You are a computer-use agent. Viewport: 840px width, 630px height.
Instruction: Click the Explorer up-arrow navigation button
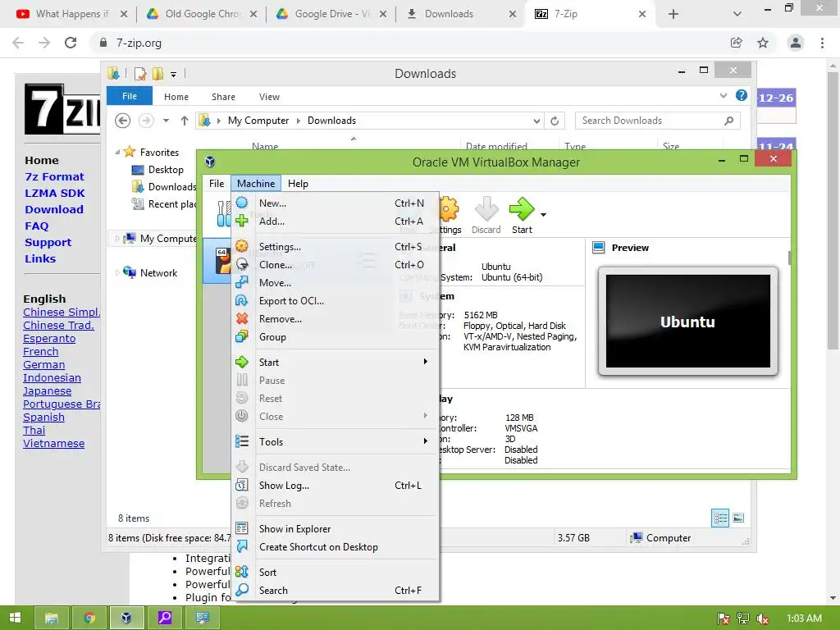click(x=185, y=121)
